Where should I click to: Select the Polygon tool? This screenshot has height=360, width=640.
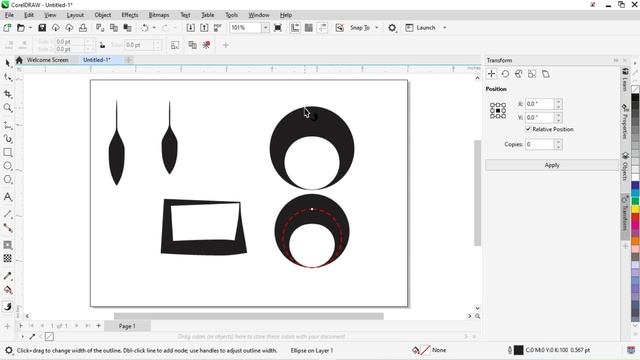7,179
